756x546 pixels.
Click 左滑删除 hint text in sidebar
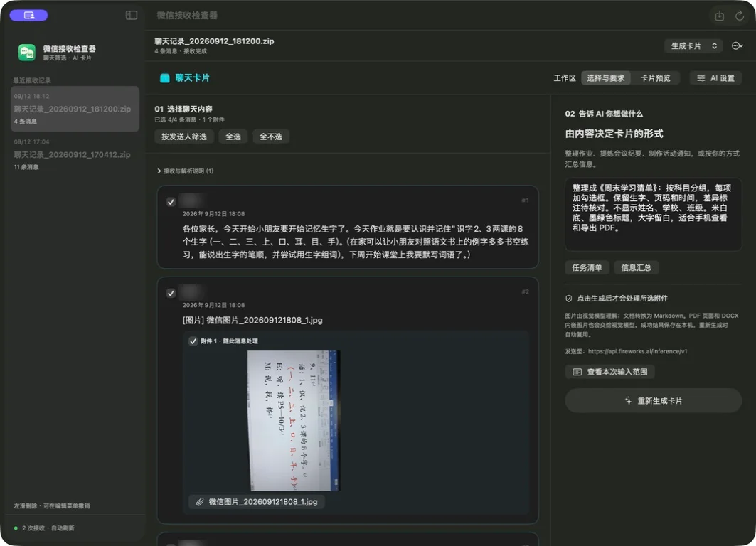(52, 505)
